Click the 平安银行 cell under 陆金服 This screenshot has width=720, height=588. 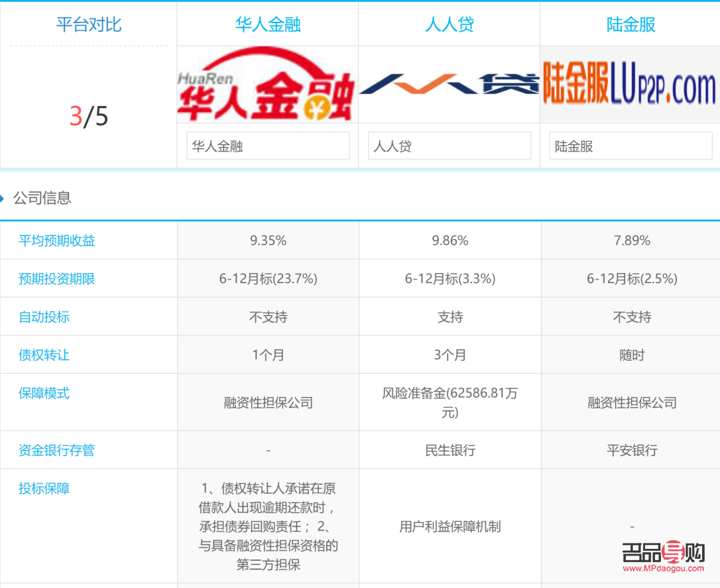(630, 449)
